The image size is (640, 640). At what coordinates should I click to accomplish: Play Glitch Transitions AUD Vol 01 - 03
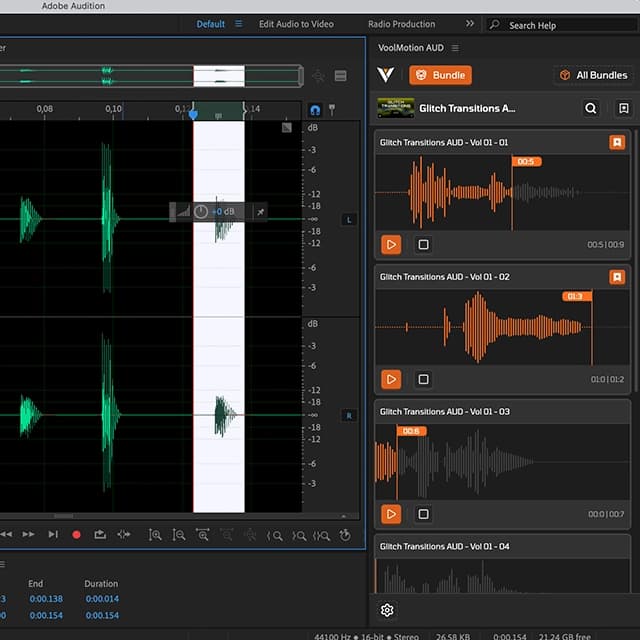391,514
